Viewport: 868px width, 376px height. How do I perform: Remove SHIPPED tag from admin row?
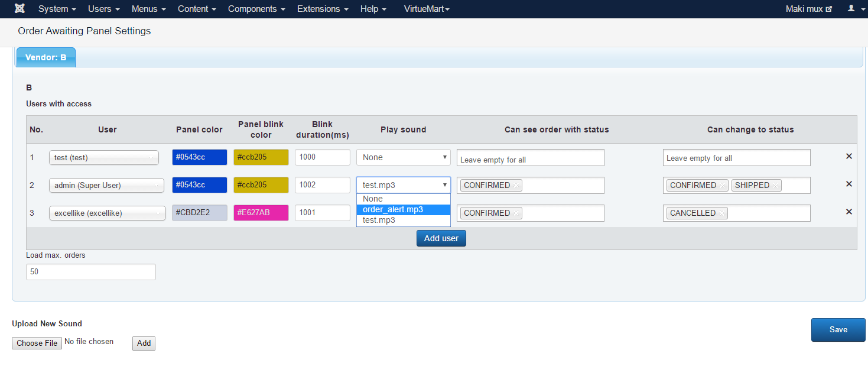[775, 186]
